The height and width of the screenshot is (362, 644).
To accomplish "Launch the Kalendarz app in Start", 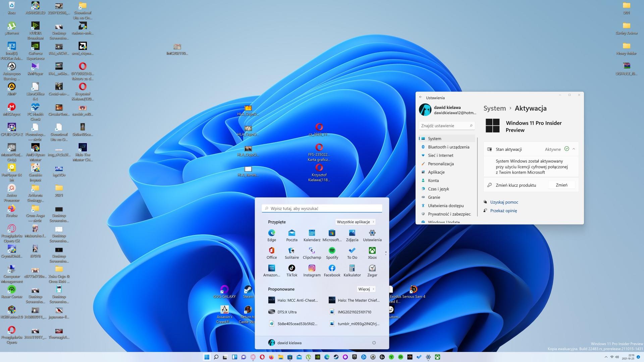I will [312, 235].
